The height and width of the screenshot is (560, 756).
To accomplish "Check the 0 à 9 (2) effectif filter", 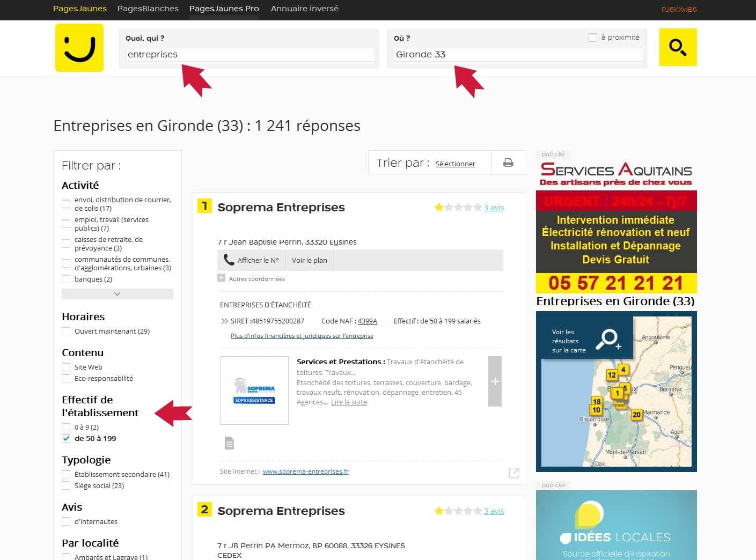I will [66, 427].
